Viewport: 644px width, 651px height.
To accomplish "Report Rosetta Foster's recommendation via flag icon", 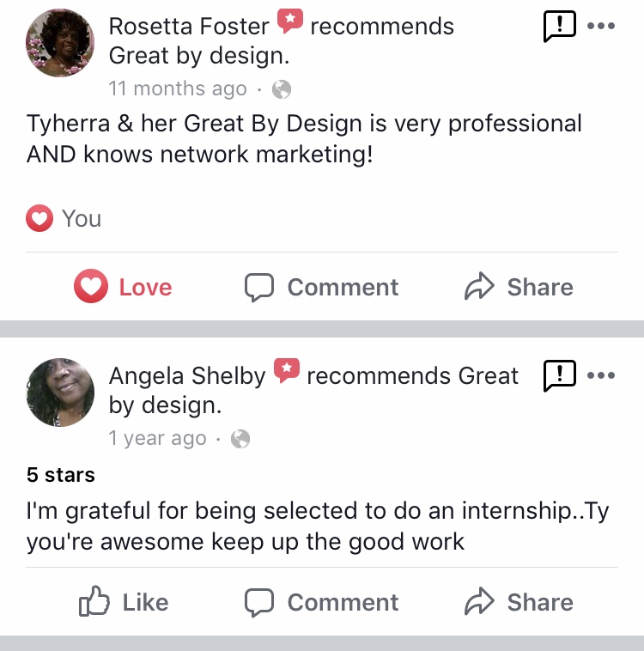I will (559, 26).
